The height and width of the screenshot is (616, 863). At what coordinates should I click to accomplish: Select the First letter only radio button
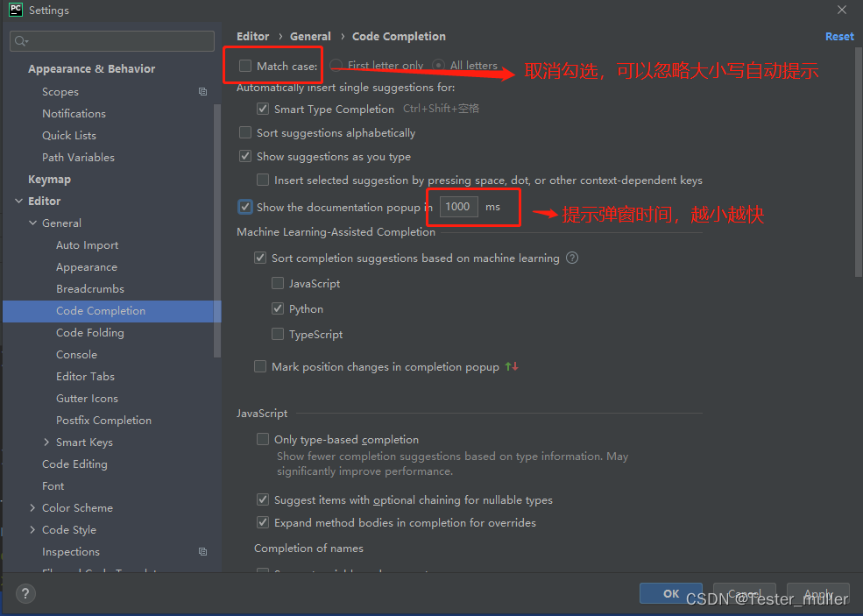pyautogui.click(x=336, y=66)
